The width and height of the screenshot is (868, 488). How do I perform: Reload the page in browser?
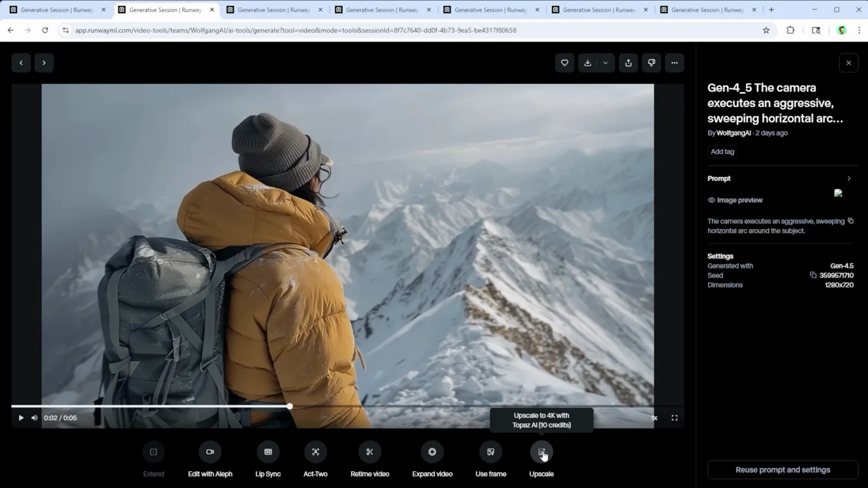pyautogui.click(x=45, y=30)
